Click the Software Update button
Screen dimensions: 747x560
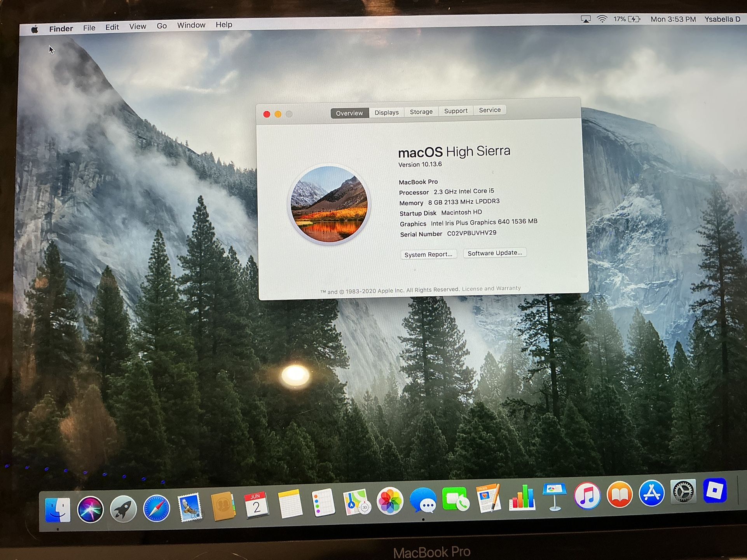[494, 253]
